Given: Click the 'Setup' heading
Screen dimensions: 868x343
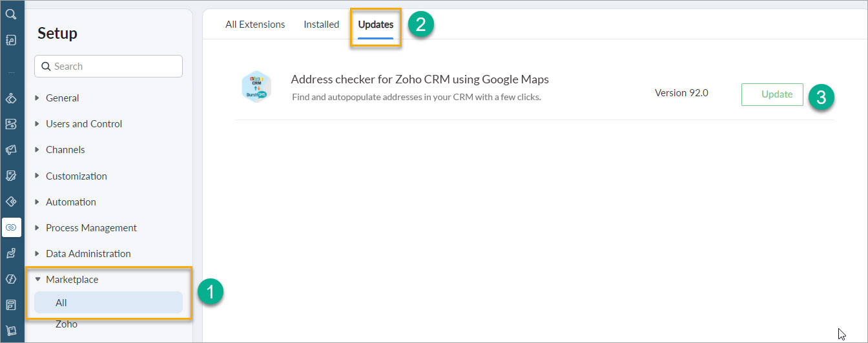Looking at the screenshot, I should [57, 34].
